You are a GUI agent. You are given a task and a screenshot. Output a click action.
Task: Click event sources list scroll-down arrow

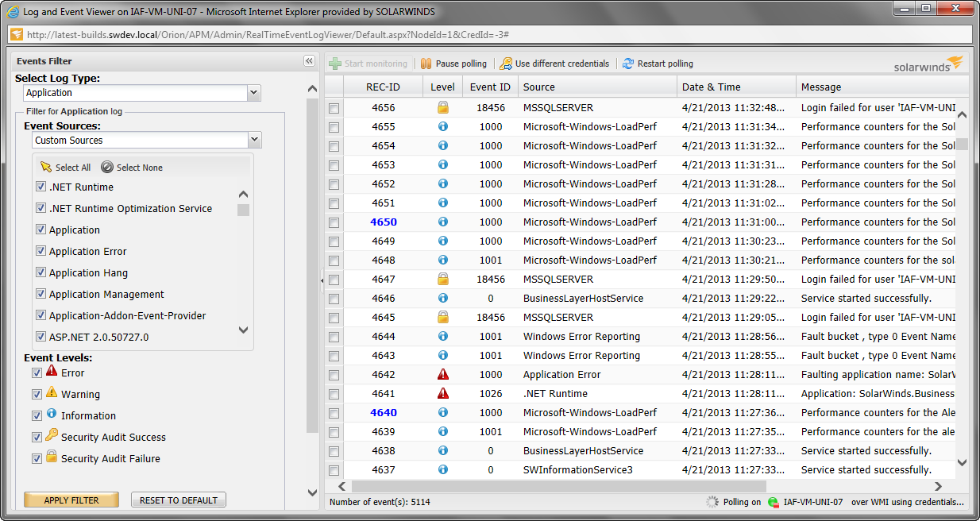click(243, 330)
